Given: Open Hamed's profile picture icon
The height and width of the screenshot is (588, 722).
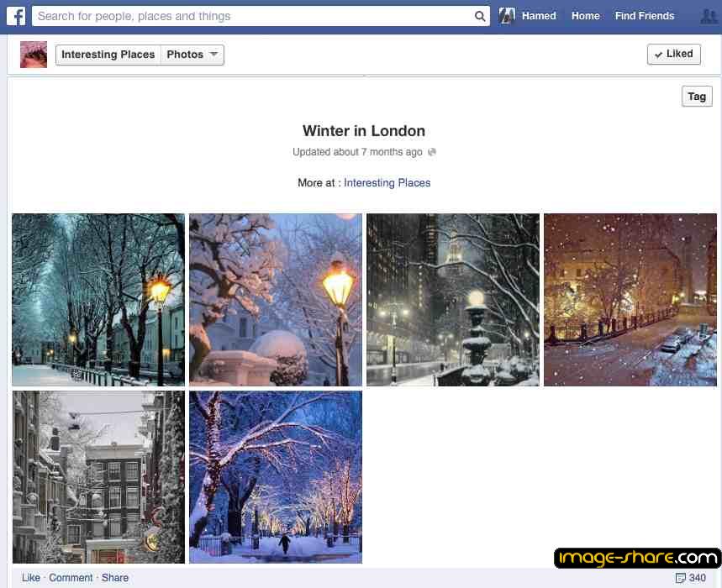Looking at the screenshot, I should (x=507, y=16).
